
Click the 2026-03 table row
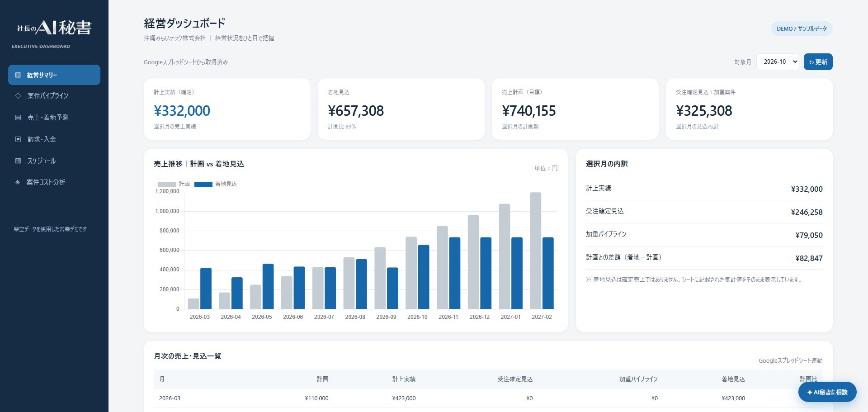[488, 398]
